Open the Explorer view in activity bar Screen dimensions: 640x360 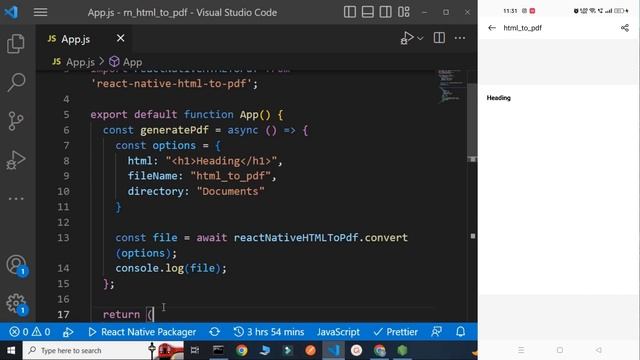(16, 44)
